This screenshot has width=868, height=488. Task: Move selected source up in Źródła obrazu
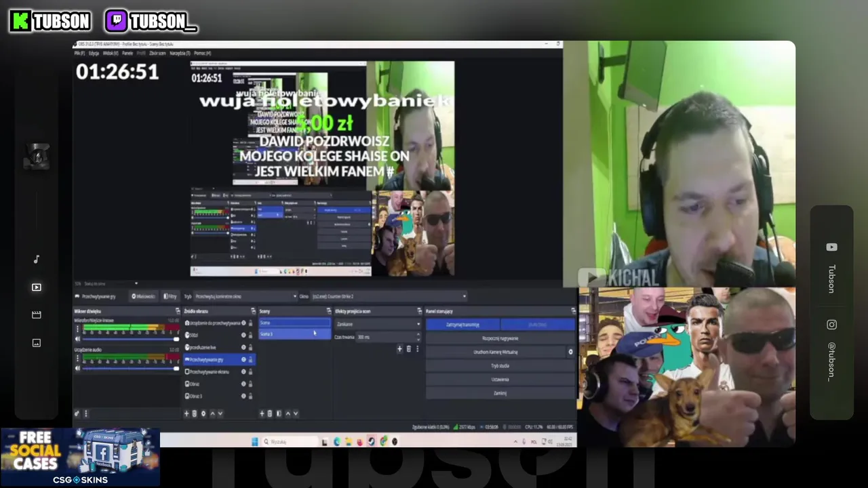212,413
